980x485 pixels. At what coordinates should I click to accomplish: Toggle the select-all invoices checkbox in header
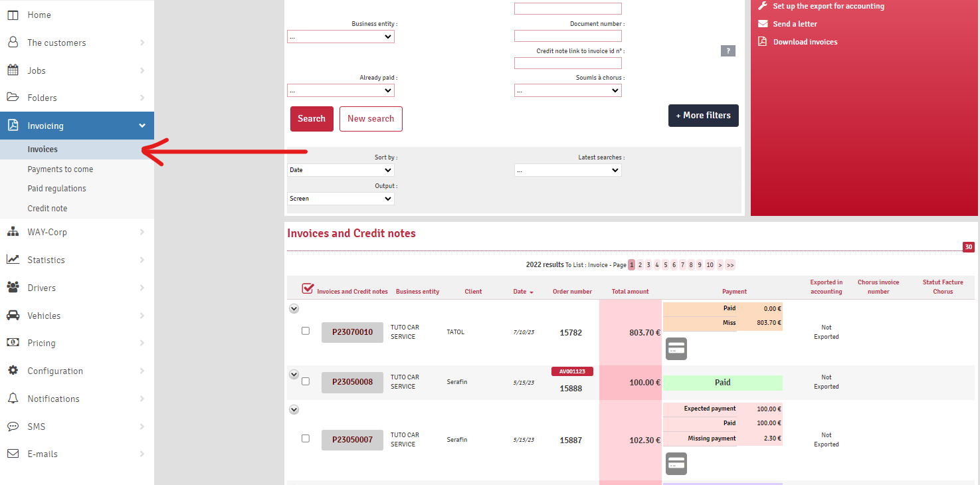pos(307,288)
